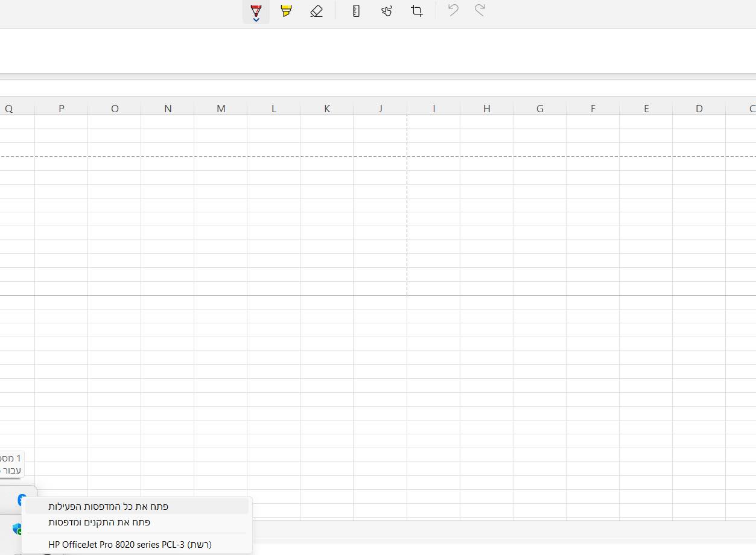Click the Bluetooth tray icon
This screenshot has width=756, height=555.
(x=22, y=499)
